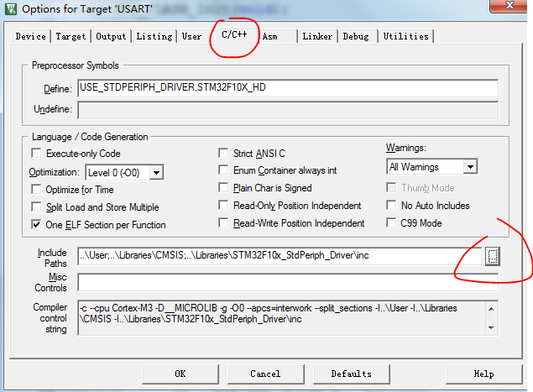Enable Read-Write Position Independent
533x392 pixels.
(223, 222)
